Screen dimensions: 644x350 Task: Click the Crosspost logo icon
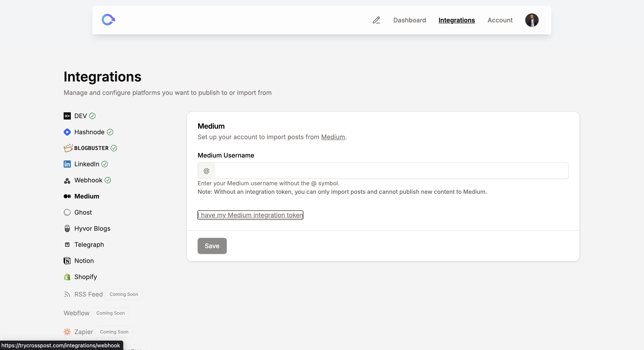point(108,20)
